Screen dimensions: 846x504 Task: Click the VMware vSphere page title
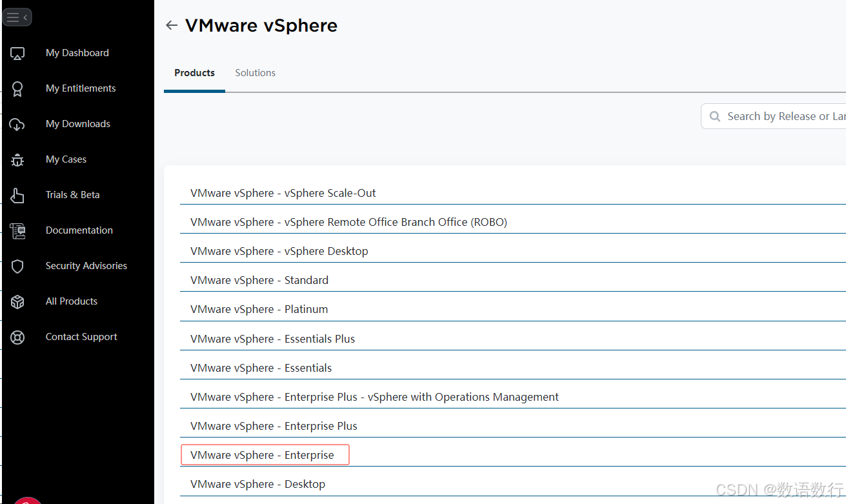pos(261,25)
